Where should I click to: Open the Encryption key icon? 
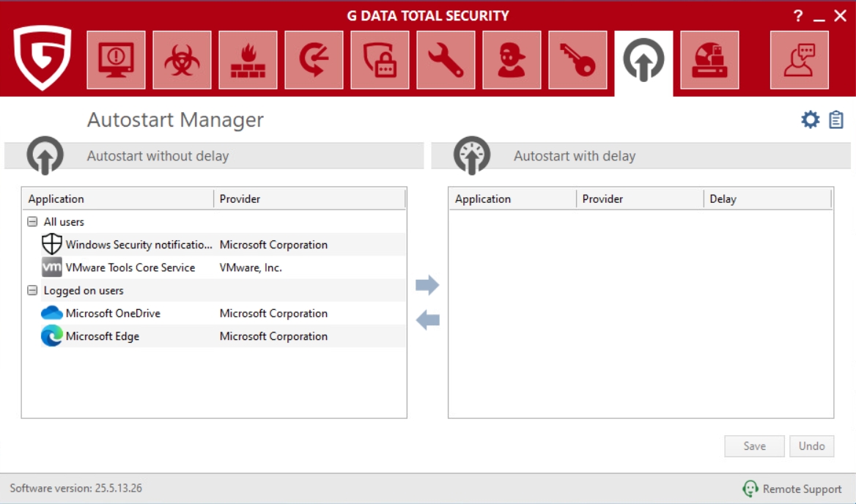point(578,60)
